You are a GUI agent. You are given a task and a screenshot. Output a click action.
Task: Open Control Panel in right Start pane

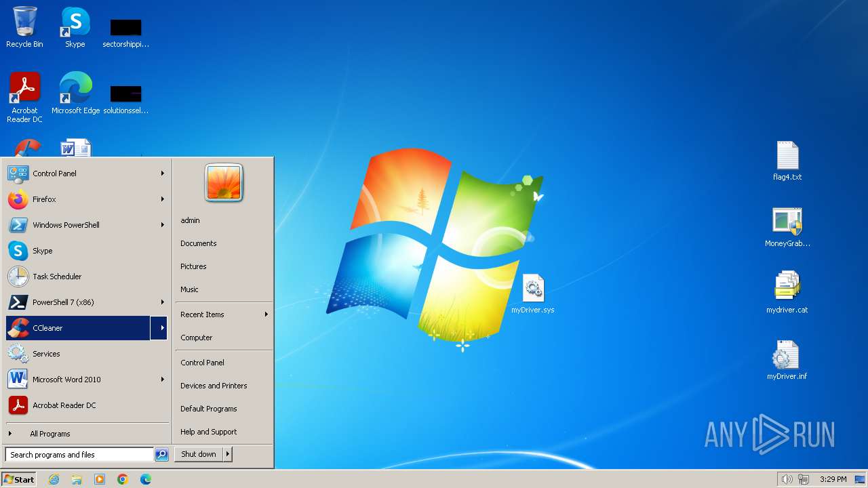(224, 363)
